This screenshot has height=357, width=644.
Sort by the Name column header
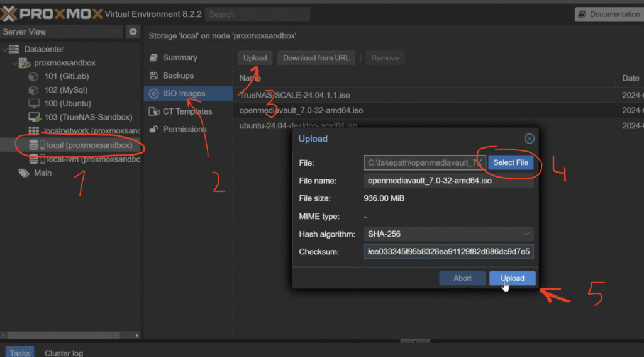tap(425, 78)
